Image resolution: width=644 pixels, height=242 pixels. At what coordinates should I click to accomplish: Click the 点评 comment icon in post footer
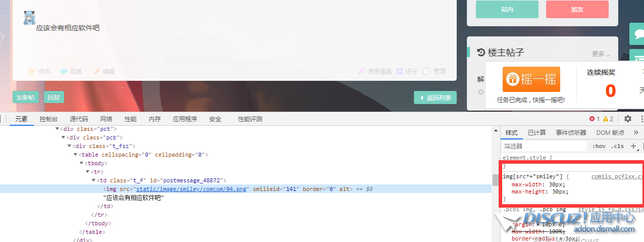(32, 72)
